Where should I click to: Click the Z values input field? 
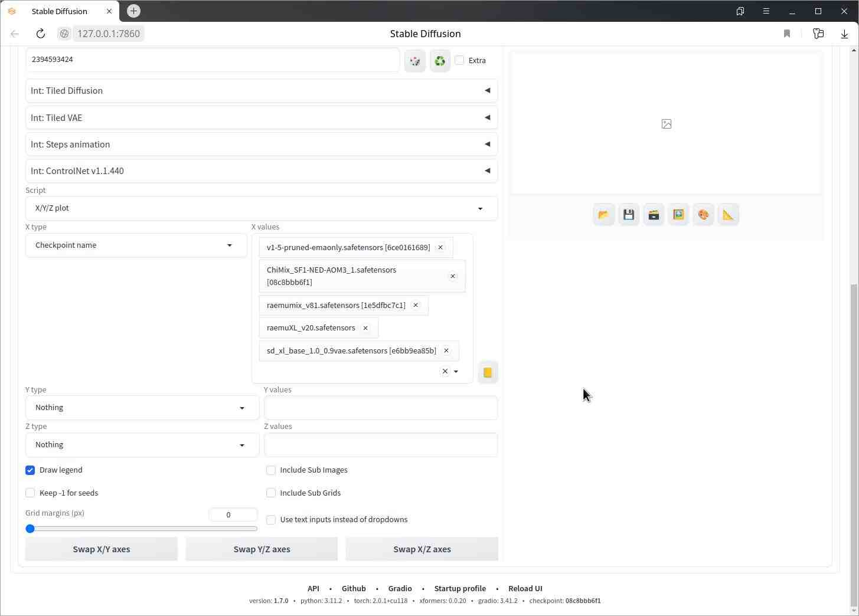tap(381, 445)
